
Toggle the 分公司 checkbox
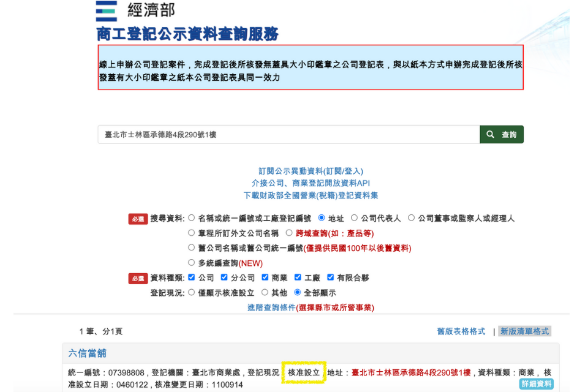click(x=225, y=277)
